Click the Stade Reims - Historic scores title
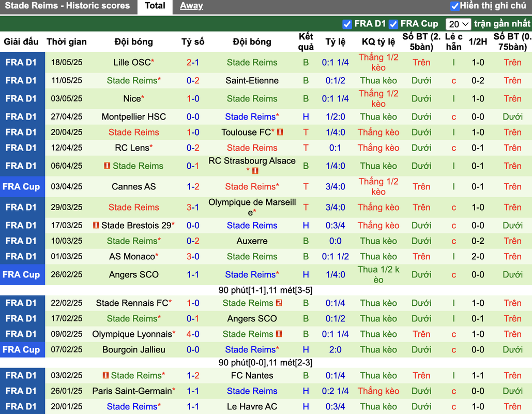The image size is (532, 414). tap(67, 6)
